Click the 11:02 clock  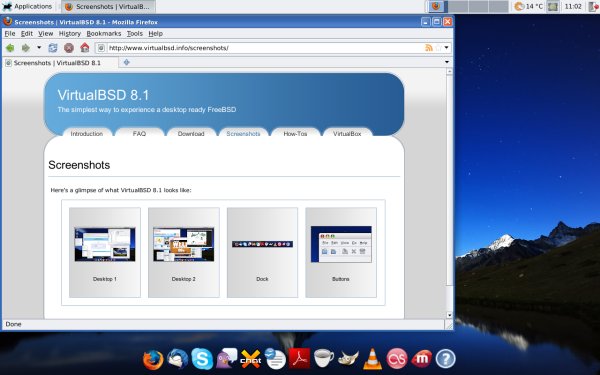pos(573,7)
